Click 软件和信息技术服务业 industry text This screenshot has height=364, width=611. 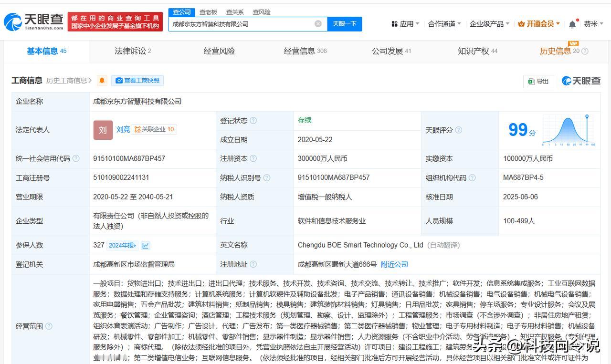click(332, 221)
